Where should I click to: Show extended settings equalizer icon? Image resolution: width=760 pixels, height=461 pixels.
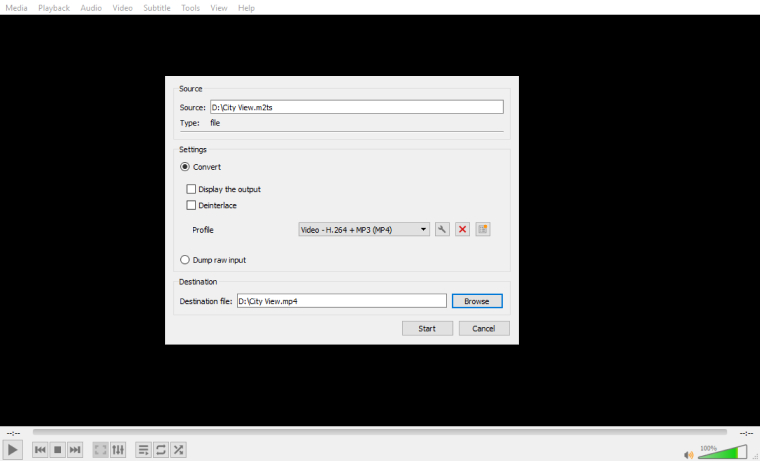(x=118, y=450)
